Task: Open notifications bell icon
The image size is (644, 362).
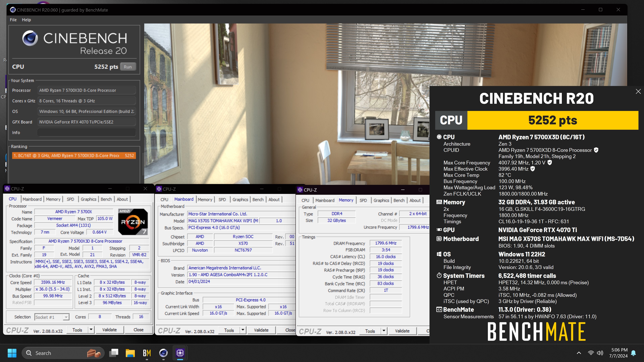Action: pos(633,353)
